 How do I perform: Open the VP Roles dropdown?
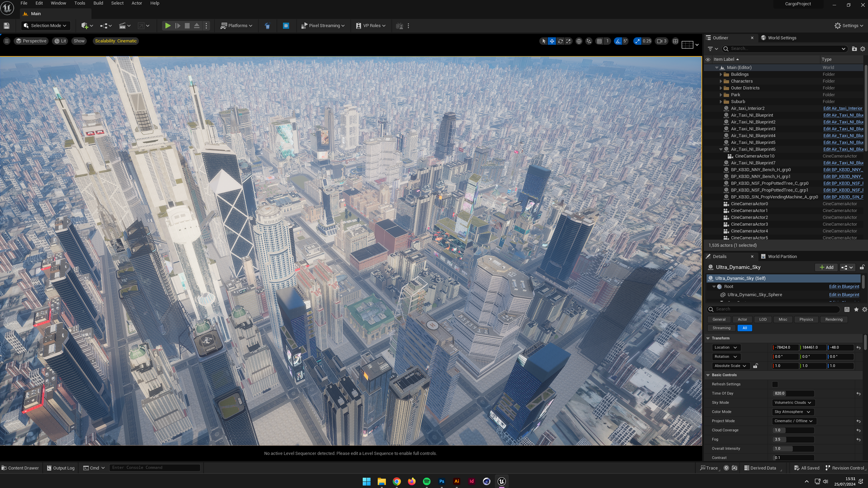point(371,26)
